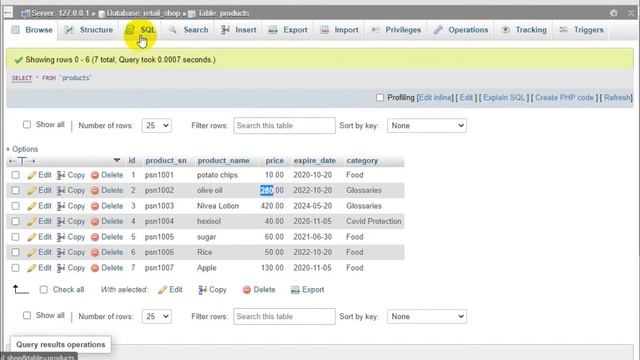Open the Insert tab

coord(238,30)
